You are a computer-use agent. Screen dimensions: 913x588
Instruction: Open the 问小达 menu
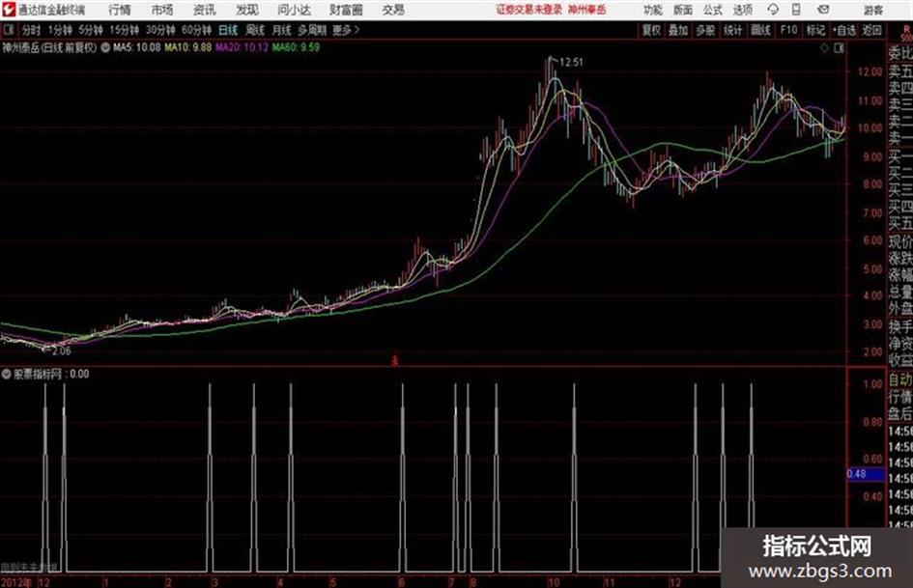click(x=294, y=10)
